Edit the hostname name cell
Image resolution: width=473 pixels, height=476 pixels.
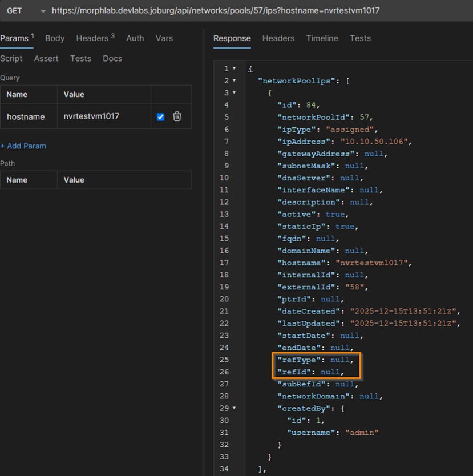[x=29, y=116]
